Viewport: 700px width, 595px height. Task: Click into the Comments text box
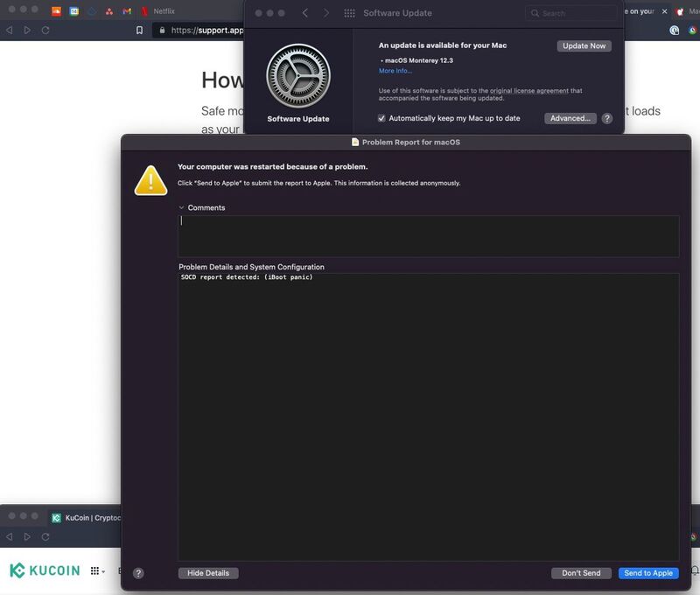[428, 236]
